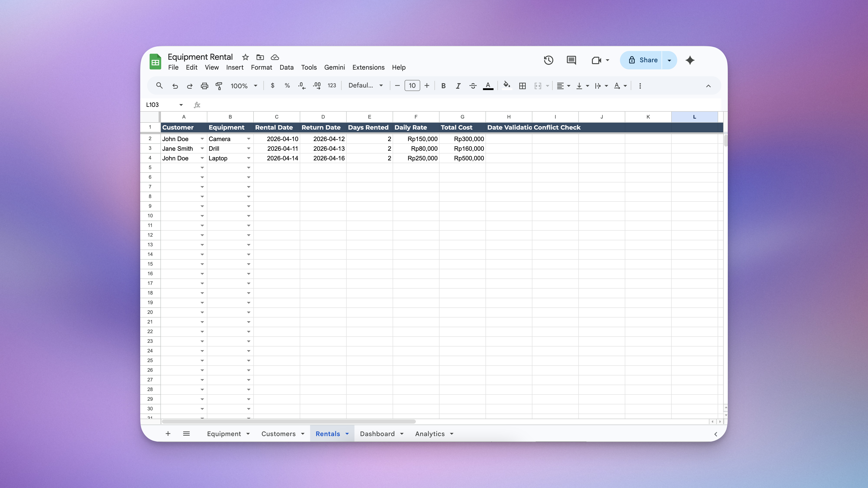Open the Data menu

pyautogui.click(x=286, y=67)
